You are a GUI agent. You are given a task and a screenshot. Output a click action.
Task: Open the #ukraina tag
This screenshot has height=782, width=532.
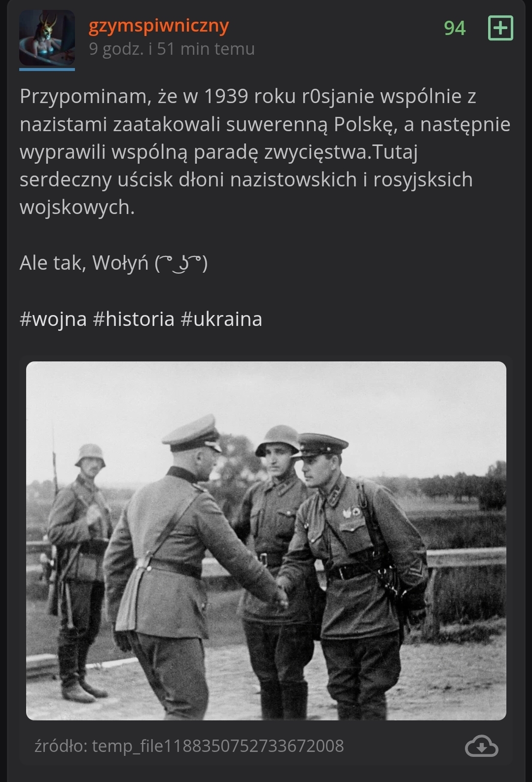pos(221,319)
